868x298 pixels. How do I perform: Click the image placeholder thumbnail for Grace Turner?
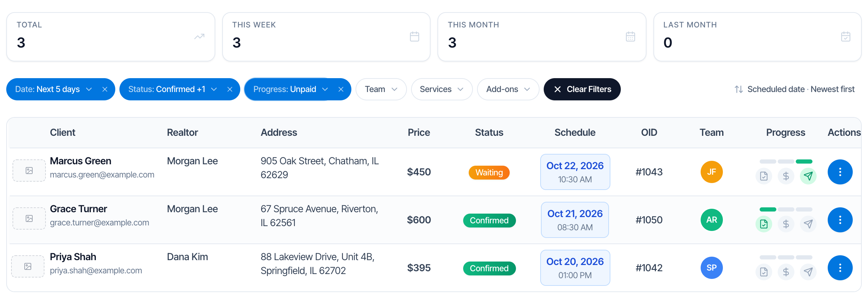coord(29,218)
